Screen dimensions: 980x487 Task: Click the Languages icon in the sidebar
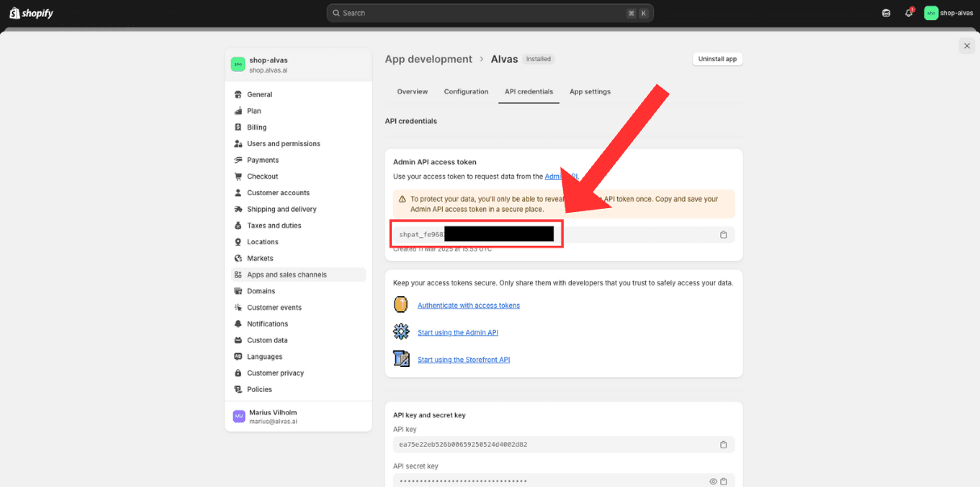click(238, 356)
